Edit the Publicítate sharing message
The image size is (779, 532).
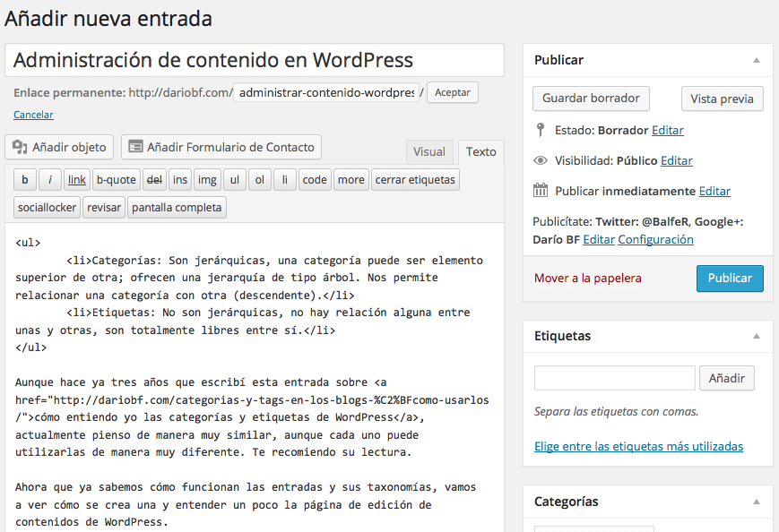point(599,240)
